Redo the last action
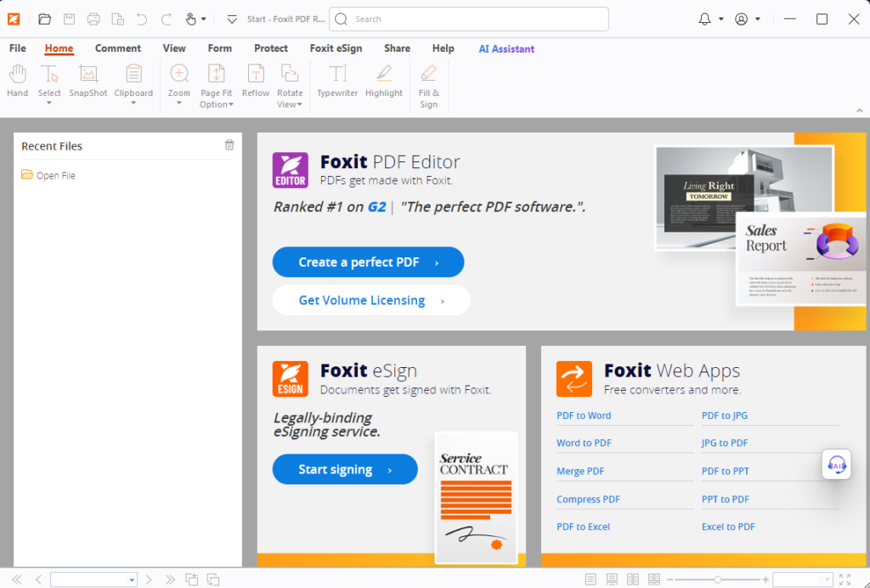The image size is (870, 588). click(166, 19)
